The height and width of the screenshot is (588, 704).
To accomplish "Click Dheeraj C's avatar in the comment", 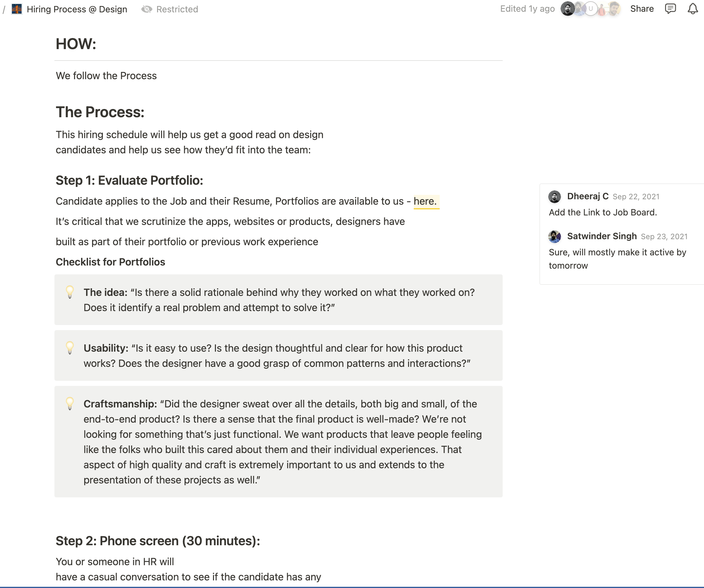I will [x=555, y=197].
